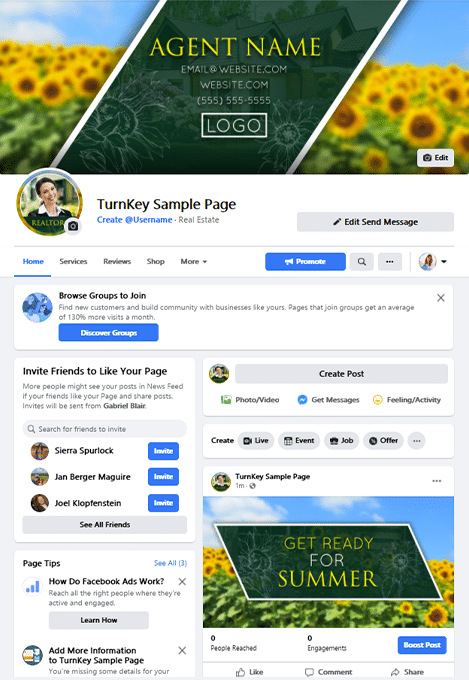Invite Sierra Spurlock to like page

[163, 451]
